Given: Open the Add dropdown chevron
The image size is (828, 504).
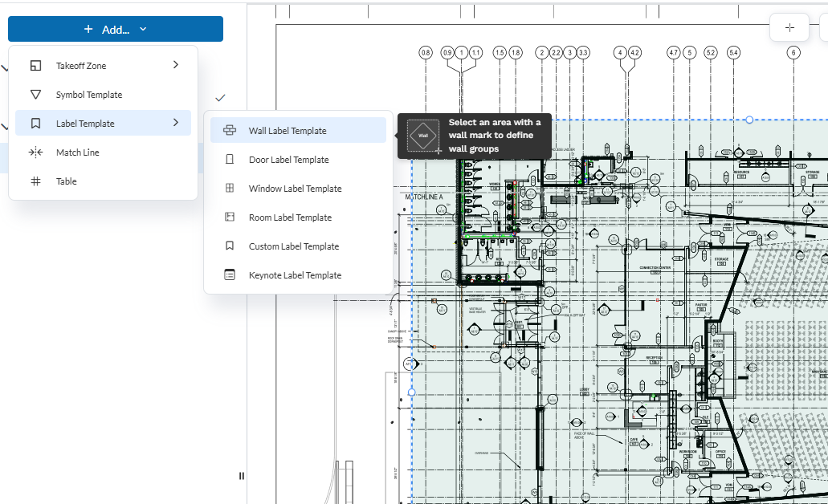Looking at the screenshot, I should [143, 28].
